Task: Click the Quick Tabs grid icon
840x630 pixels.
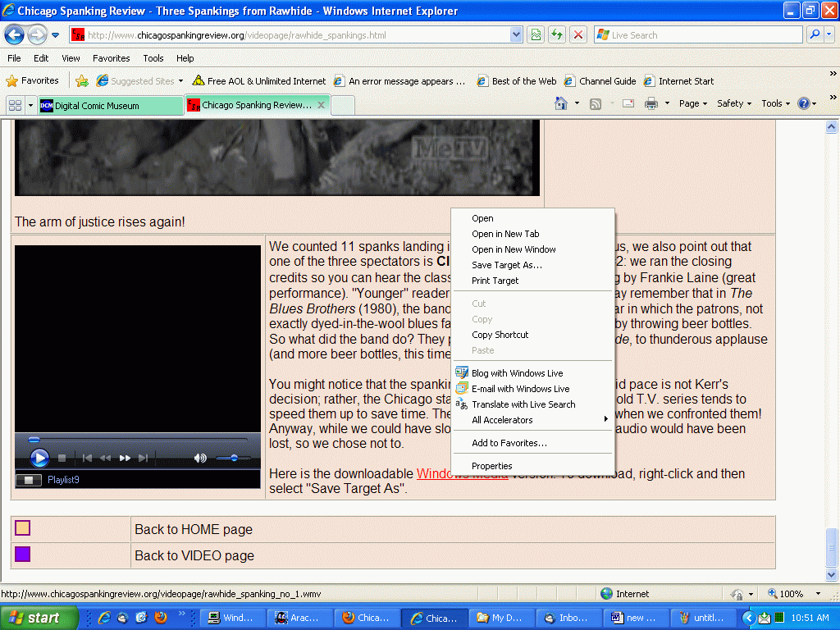Action: pos(16,106)
